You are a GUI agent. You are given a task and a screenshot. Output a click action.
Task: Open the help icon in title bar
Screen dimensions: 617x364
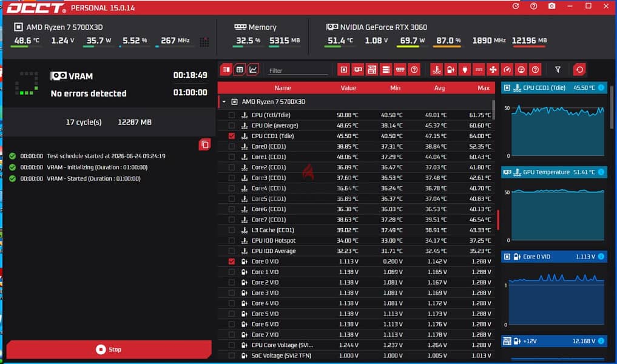point(533,6)
